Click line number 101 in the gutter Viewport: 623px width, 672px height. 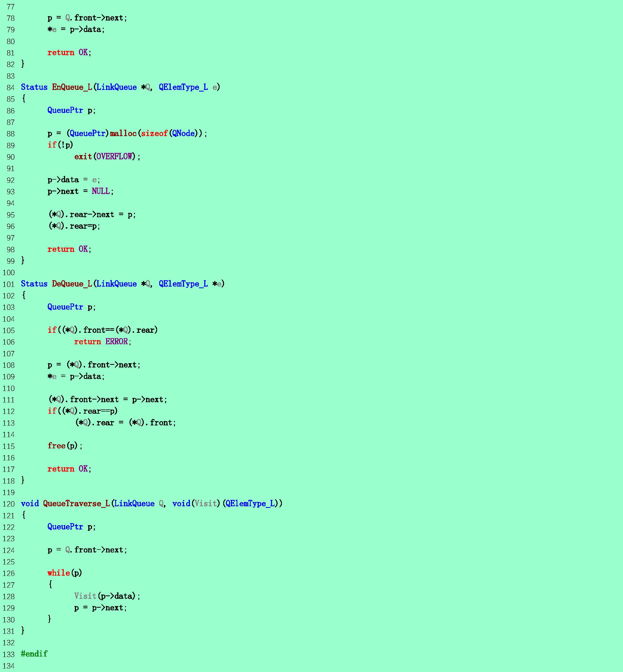[x=9, y=284]
